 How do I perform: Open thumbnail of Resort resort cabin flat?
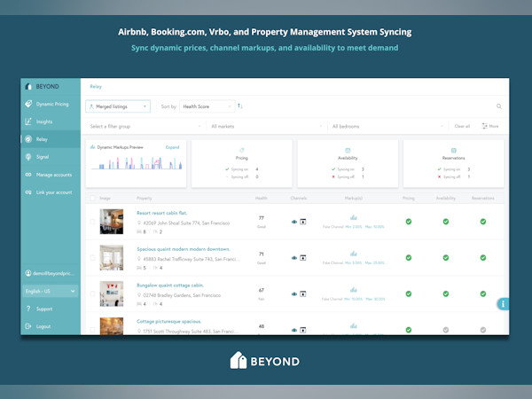tap(112, 222)
